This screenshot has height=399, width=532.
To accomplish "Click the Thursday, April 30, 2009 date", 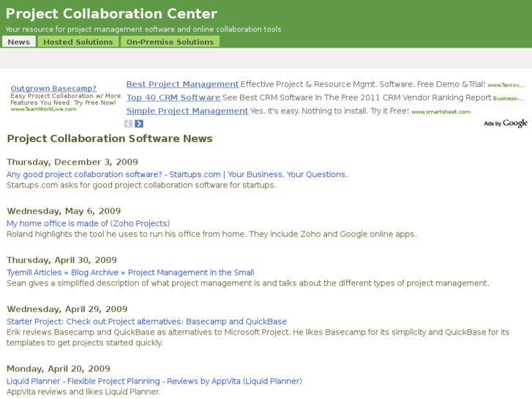I will pyautogui.click(x=61, y=260).
